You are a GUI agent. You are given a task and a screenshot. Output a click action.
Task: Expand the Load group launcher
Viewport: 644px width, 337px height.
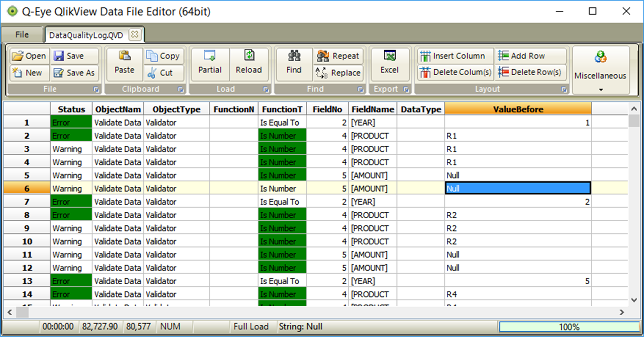coord(266,89)
